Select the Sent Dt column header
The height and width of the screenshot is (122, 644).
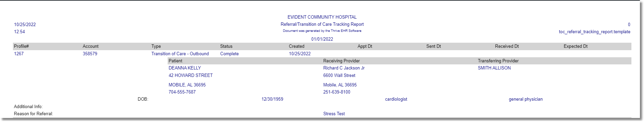434,46
